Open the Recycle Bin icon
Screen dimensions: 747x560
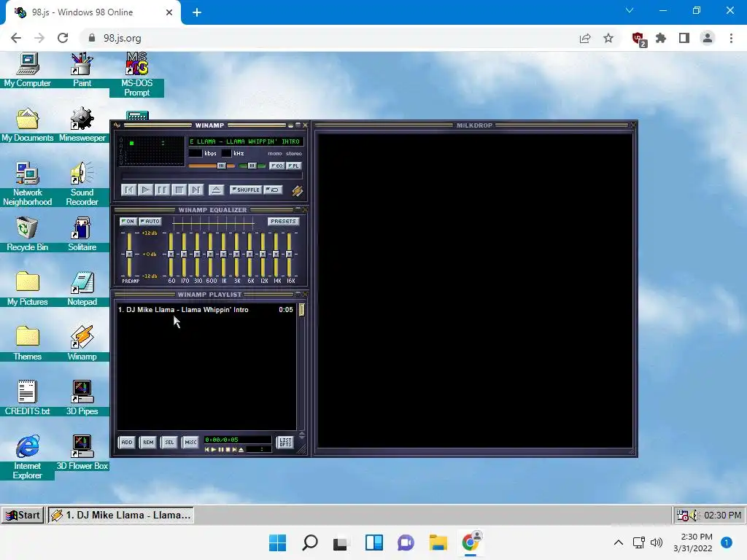27,234
